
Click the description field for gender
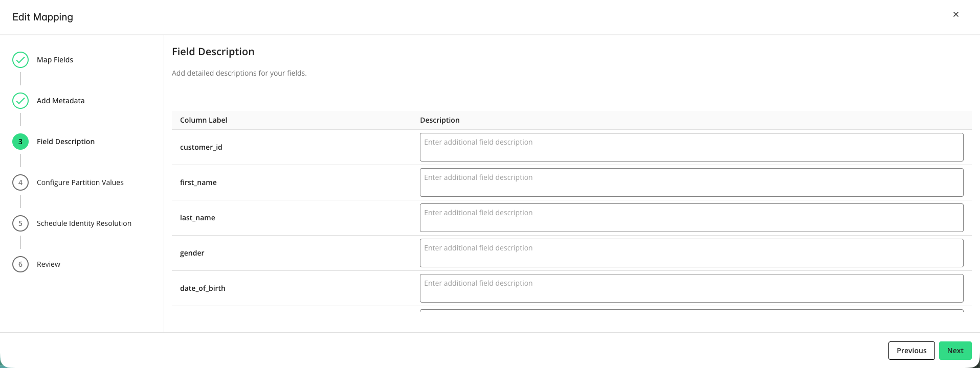[x=692, y=253]
